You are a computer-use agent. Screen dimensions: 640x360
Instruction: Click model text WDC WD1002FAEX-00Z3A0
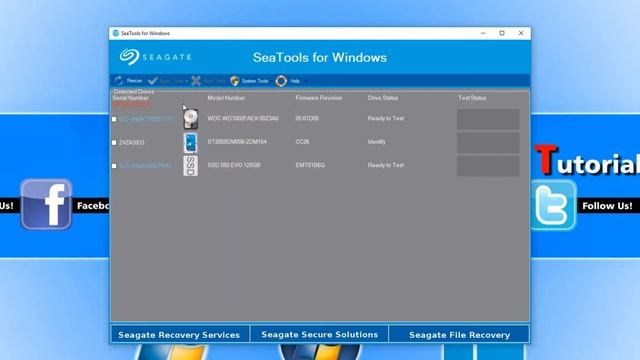[243, 118]
